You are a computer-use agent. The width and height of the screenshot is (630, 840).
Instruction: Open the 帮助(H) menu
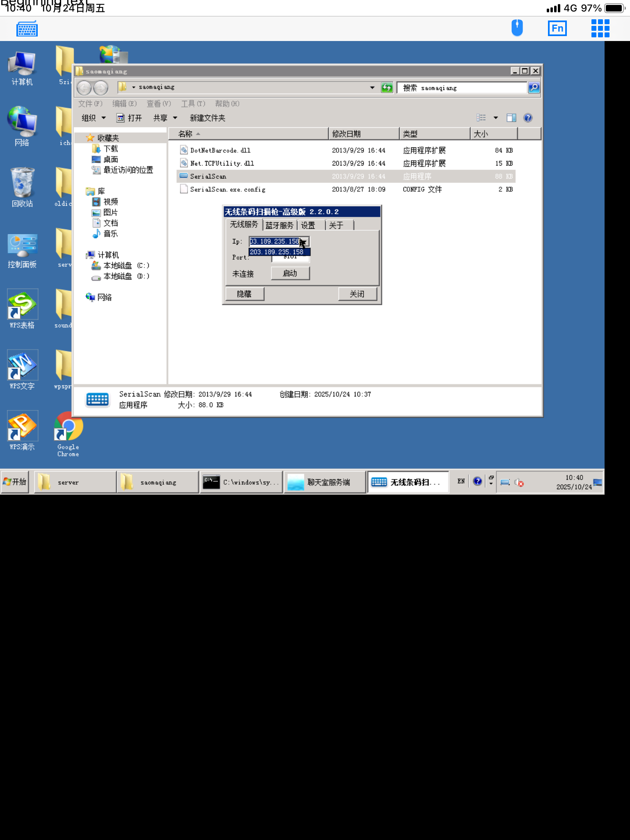[227, 104]
